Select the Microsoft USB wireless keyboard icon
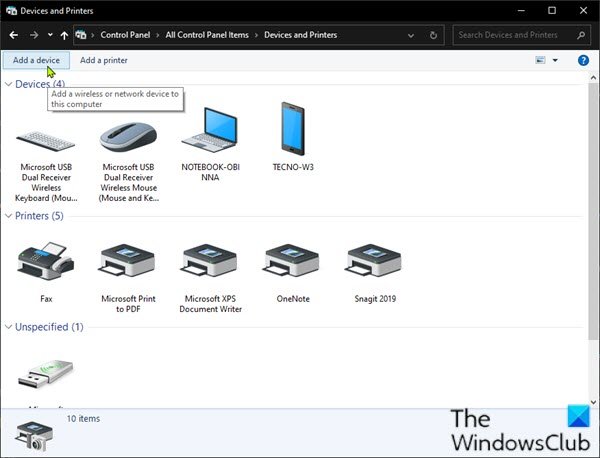Screen dimensions: 600x458 point(46,141)
